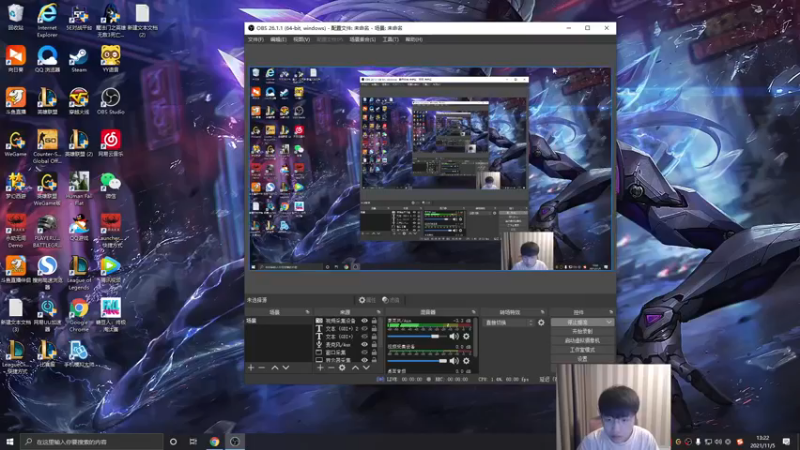Open WeChat desktop shortcut
Viewport: 800px width, 450px height.
(110, 185)
